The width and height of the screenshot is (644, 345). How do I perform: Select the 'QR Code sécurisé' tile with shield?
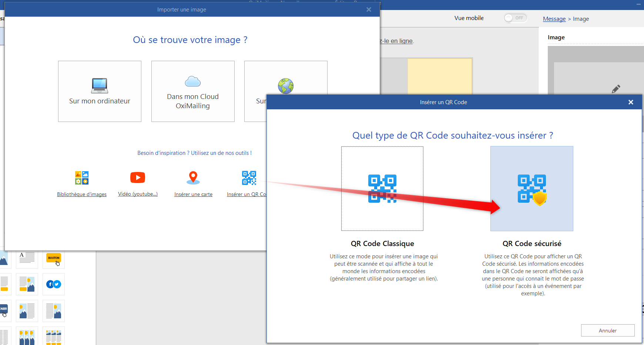click(532, 189)
